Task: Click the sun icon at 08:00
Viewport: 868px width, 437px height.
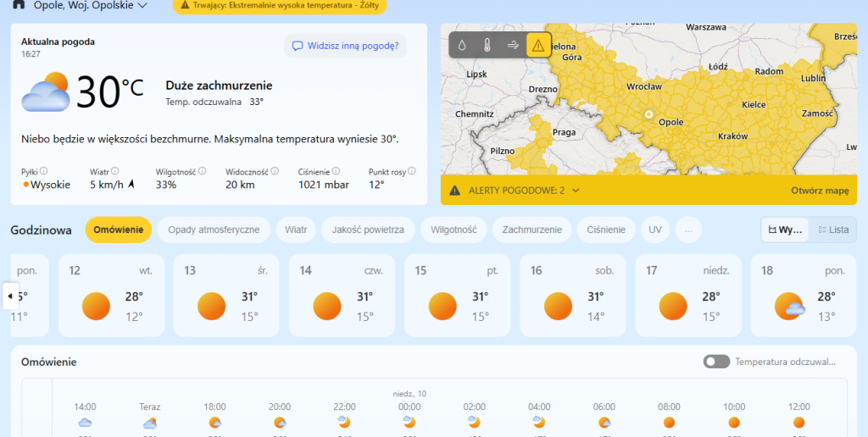Action: [x=670, y=423]
